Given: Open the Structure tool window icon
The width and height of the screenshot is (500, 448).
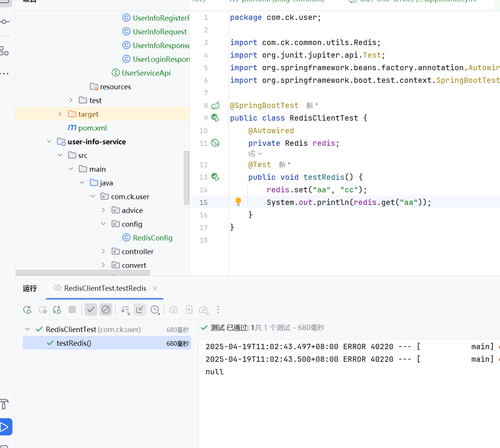Looking at the screenshot, I should coord(4,51).
